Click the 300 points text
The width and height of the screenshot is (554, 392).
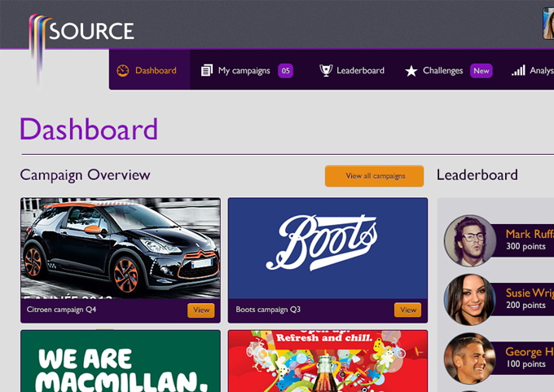click(525, 246)
